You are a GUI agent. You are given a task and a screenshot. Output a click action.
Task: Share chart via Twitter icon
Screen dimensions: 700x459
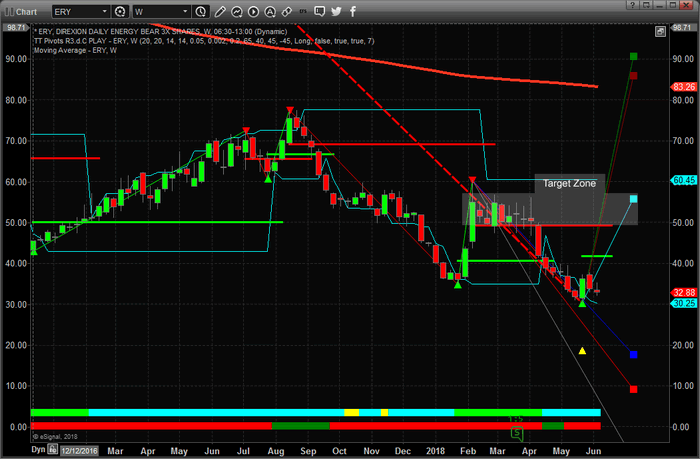click(x=336, y=12)
